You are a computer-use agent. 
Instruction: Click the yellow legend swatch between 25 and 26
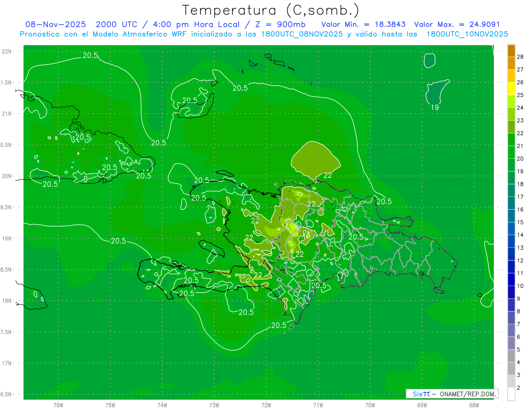(511, 89)
